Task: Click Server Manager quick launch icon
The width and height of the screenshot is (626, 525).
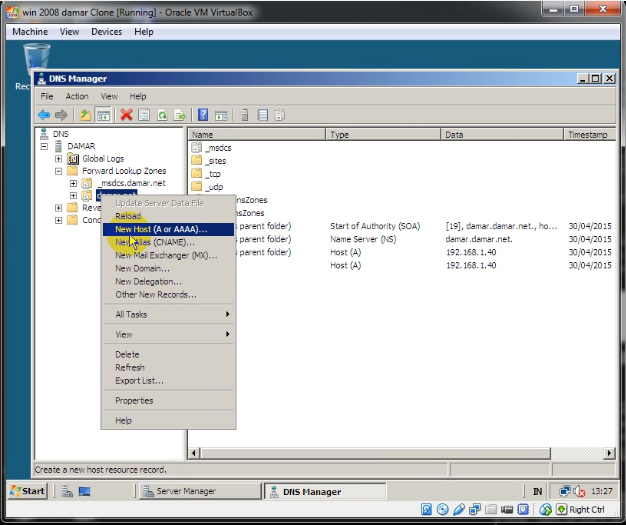Action: click(67, 491)
